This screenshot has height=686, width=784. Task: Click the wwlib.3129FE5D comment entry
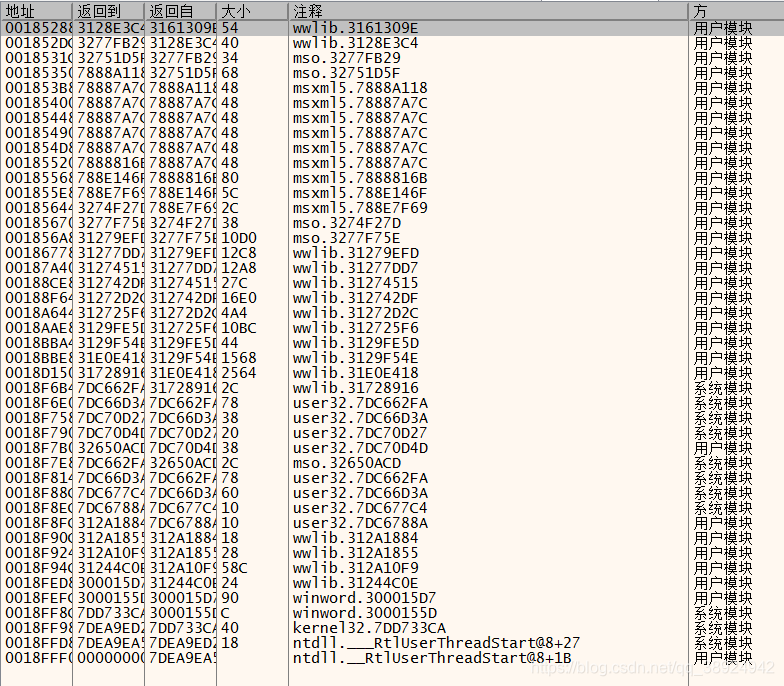point(356,343)
